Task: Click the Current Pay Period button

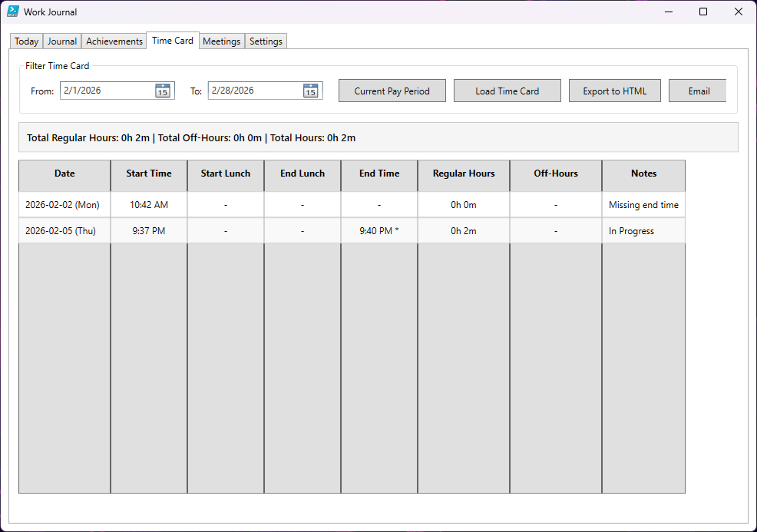Action: [x=392, y=91]
